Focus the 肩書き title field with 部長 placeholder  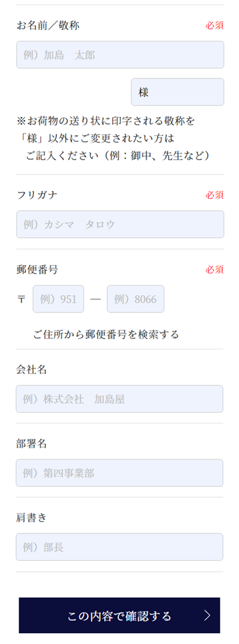(119, 547)
